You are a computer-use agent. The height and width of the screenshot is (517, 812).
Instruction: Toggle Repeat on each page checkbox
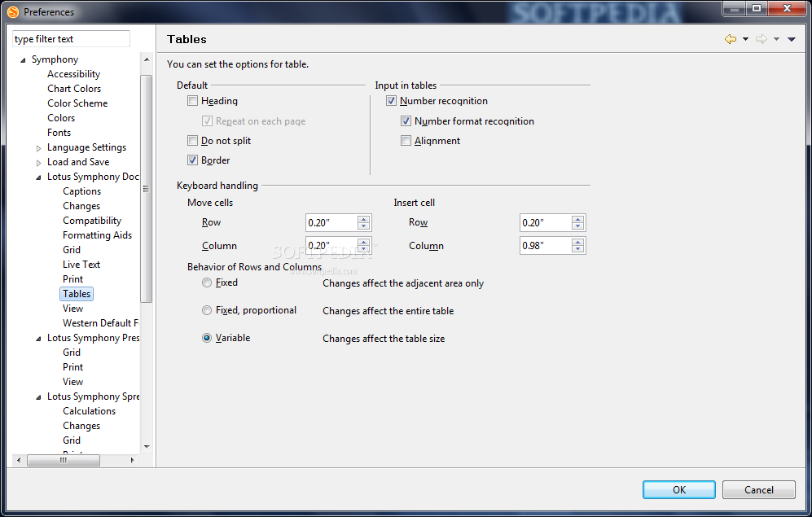(207, 121)
